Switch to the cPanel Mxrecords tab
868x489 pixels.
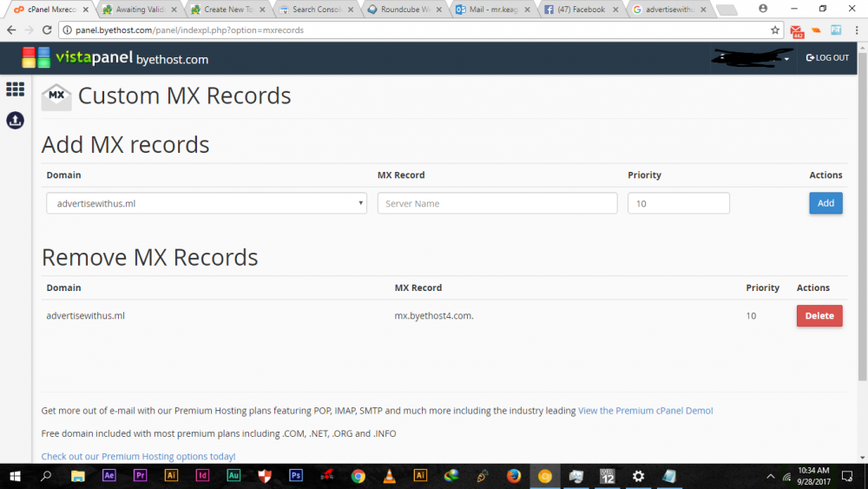point(51,10)
